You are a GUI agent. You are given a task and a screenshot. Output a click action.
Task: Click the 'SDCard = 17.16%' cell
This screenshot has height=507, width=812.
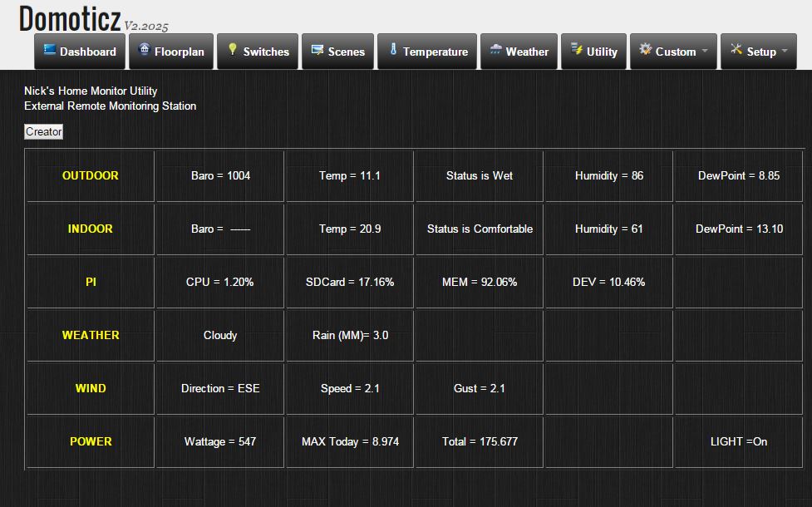pyautogui.click(x=350, y=283)
